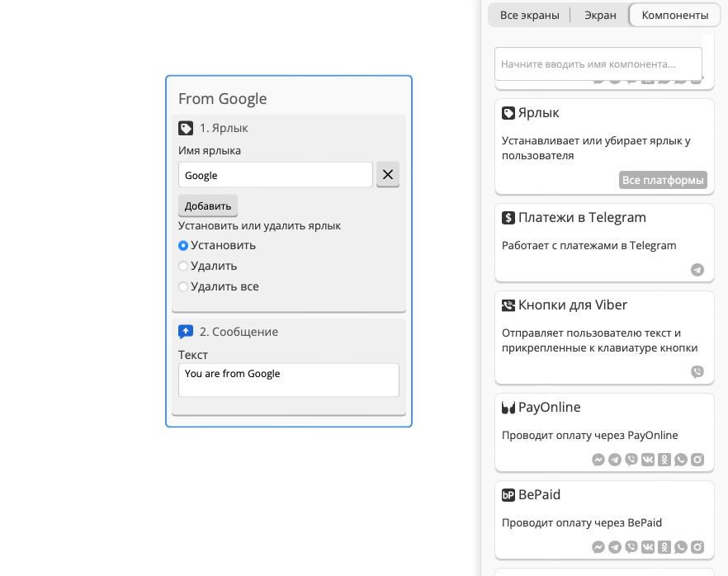This screenshot has height=576, width=728.
Task: Remove the Google label with X button
Action: tap(388, 174)
